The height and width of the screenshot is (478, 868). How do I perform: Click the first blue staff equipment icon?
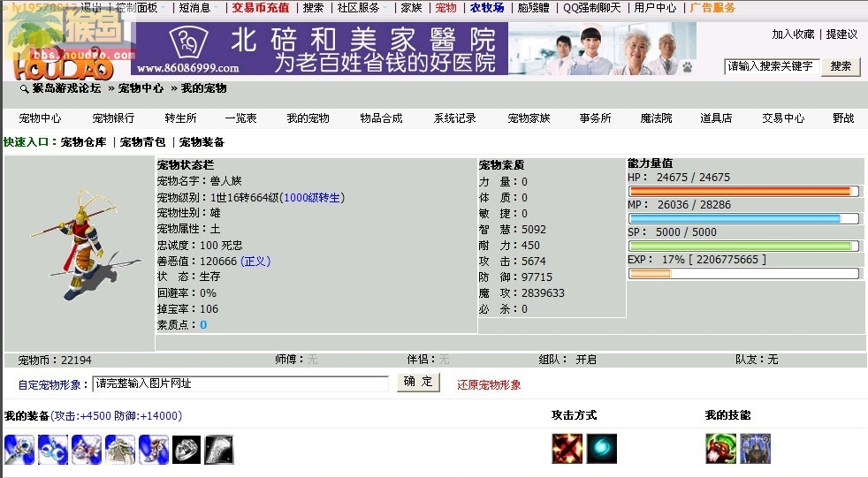(19, 449)
